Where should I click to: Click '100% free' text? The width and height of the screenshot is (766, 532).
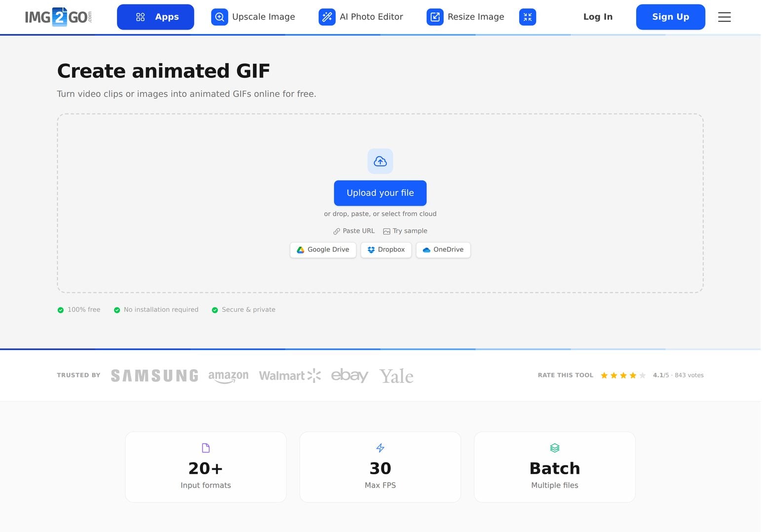pos(84,310)
